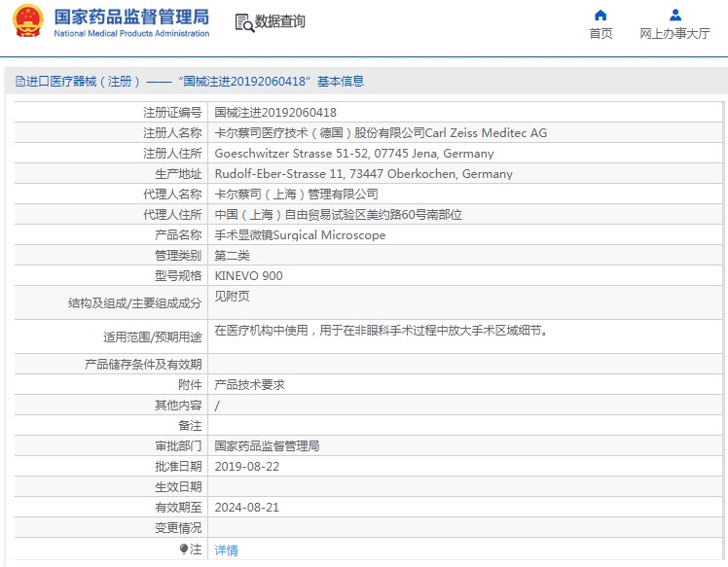This screenshot has width=728, height=567.
Task: Select 卡尔蔡司医疗技术 Carl Zeiss Meditec AG cell
Action: (x=381, y=132)
